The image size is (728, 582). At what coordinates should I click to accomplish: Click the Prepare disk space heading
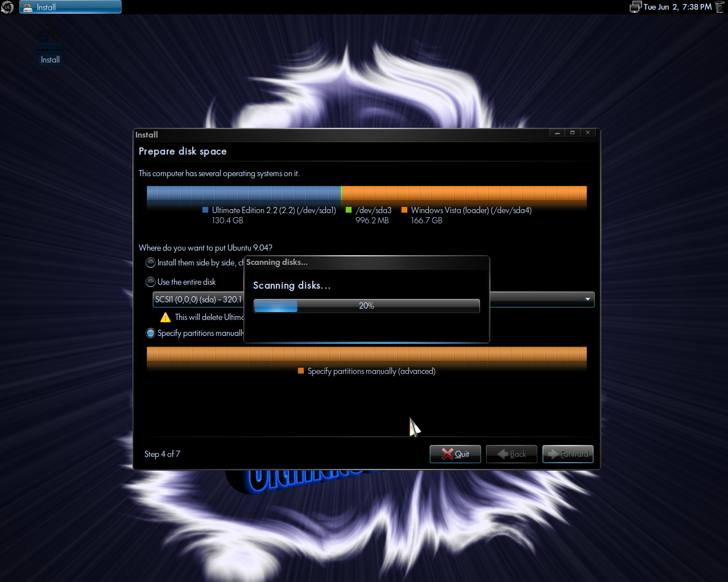pos(183,151)
